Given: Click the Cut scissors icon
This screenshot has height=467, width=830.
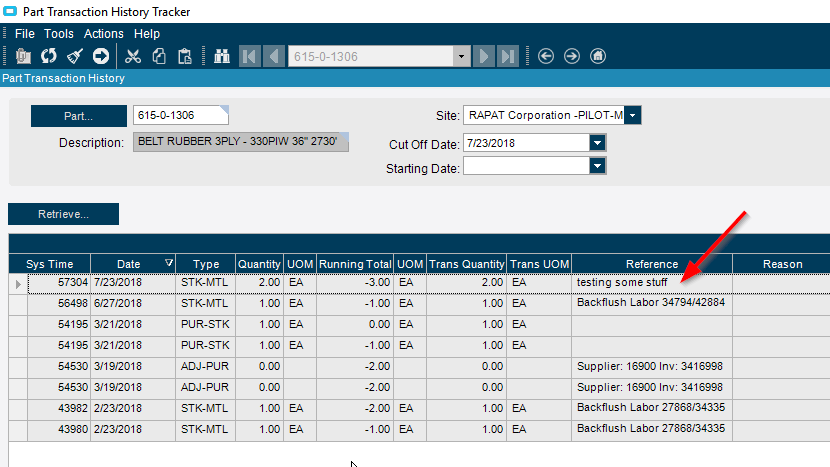Looking at the screenshot, I should point(133,56).
